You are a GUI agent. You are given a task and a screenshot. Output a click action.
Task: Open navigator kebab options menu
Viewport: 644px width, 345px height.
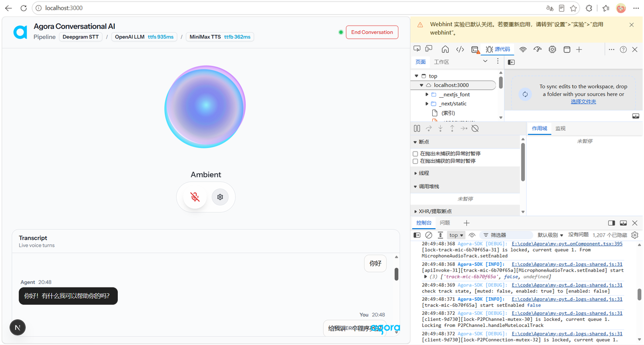coord(498,61)
